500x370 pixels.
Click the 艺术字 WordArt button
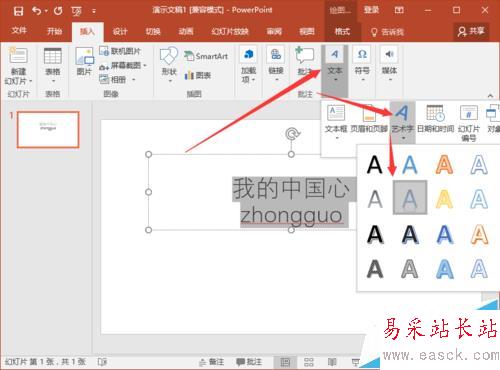point(403,122)
